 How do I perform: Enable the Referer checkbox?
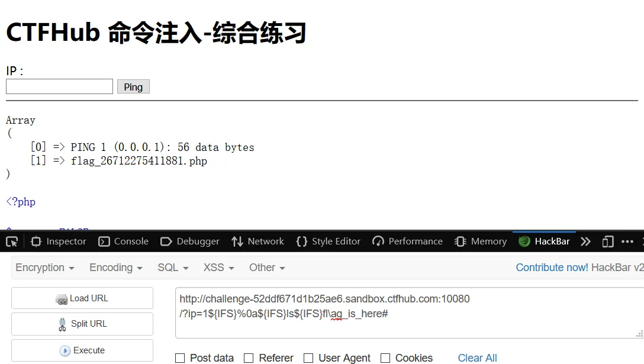click(x=249, y=358)
